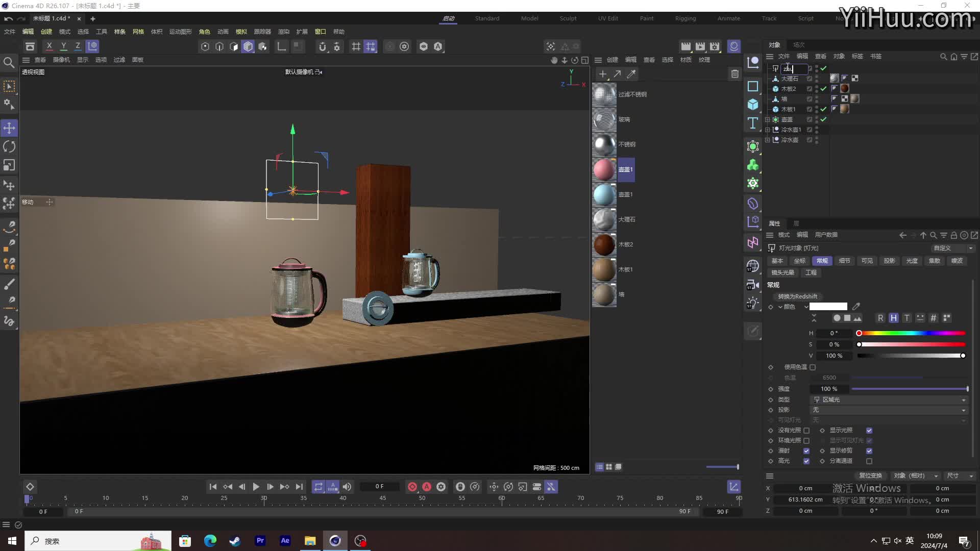Uncheck the 显示光照 checkbox
The height and width of the screenshot is (551, 980).
pyautogui.click(x=869, y=431)
